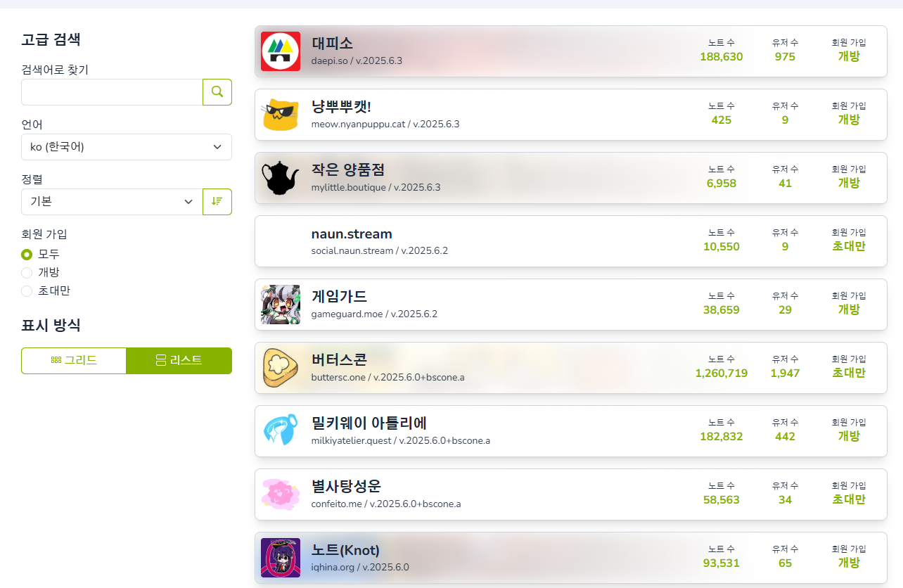Select the 모두 registration radio option

[x=27, y=254]
